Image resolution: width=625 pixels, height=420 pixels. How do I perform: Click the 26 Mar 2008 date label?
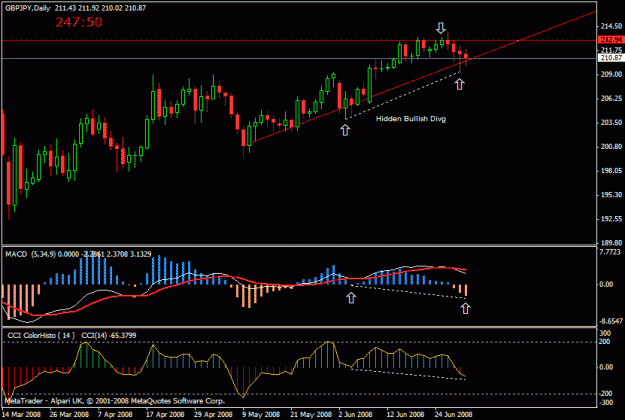point(69,414)
